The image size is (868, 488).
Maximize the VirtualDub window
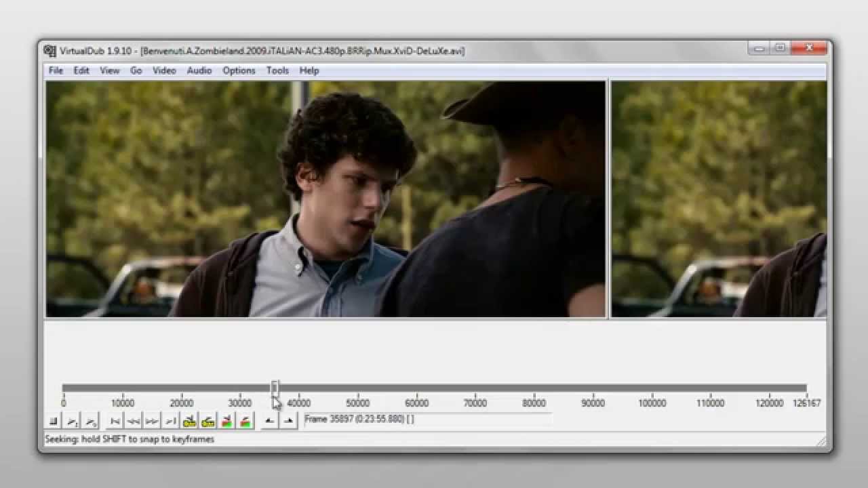[x=780, y=48]
